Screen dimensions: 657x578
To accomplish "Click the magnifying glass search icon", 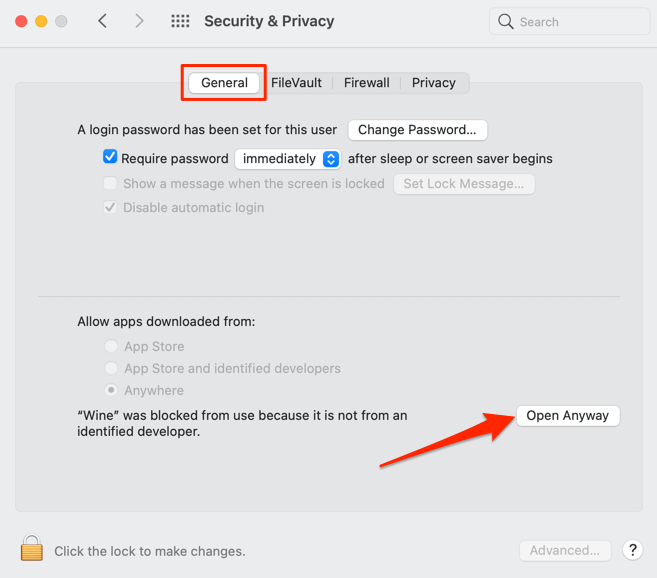I will (506, 21).
